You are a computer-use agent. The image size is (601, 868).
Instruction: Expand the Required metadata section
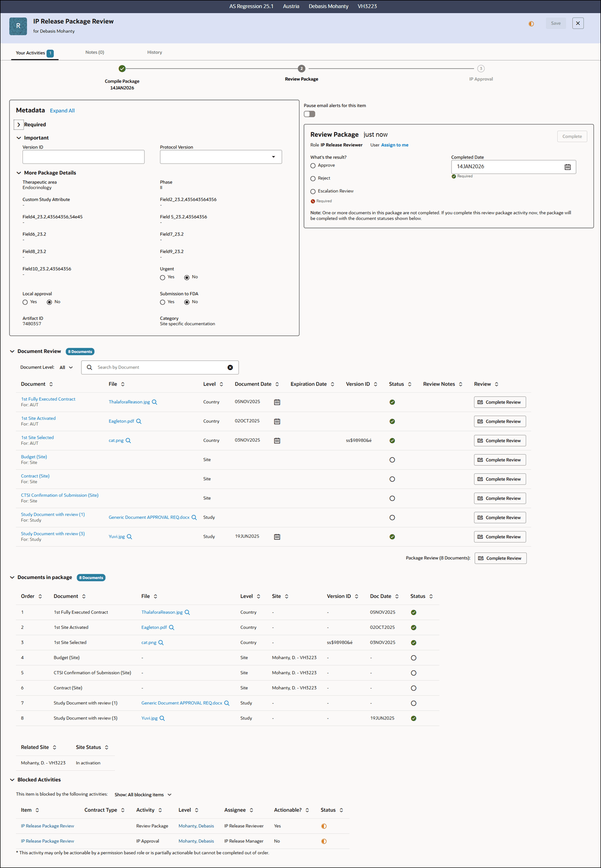tap(18, 124)
